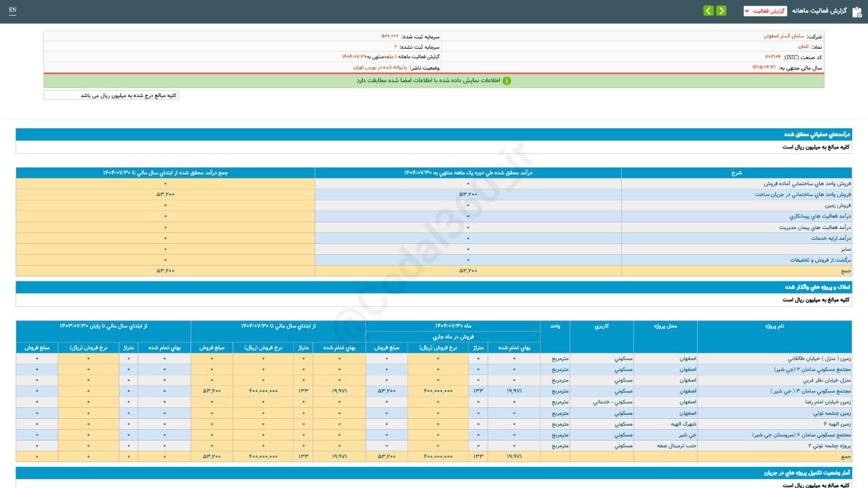Click the note field about million rial amounts

coord(111,96)
